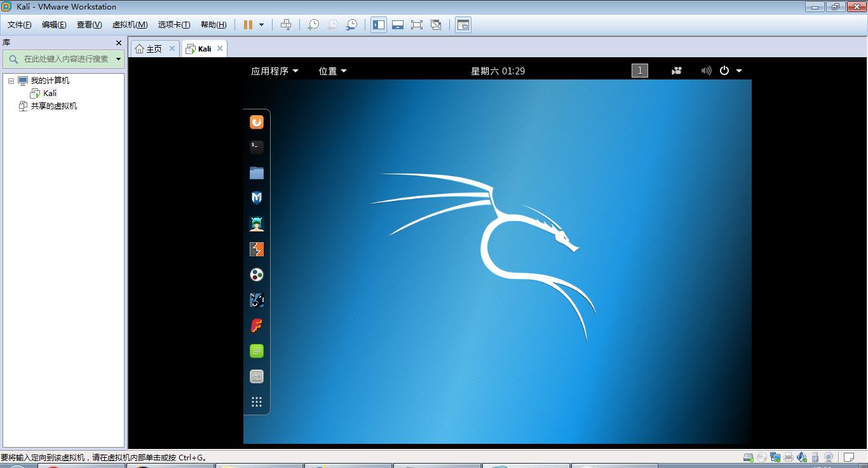868x468 pixels.
Task: Pause the virtual machine with orange pause button
Action: tap(248, 25)
